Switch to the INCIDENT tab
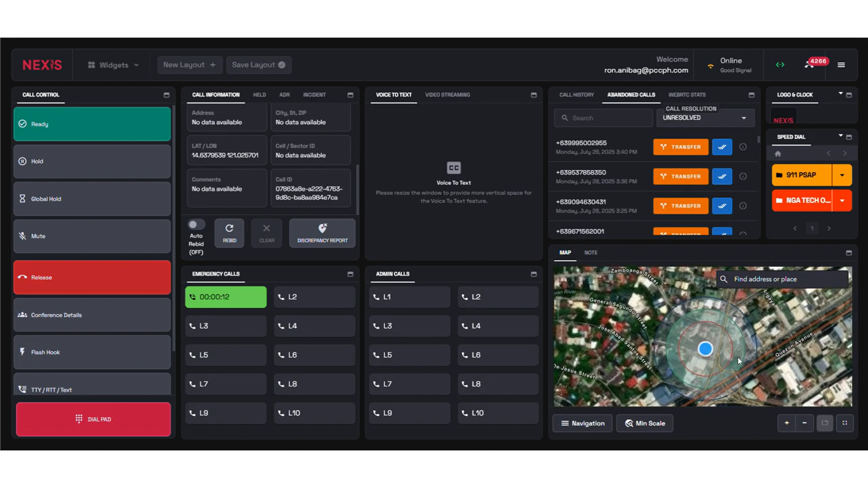 click(x=314, y=95)
